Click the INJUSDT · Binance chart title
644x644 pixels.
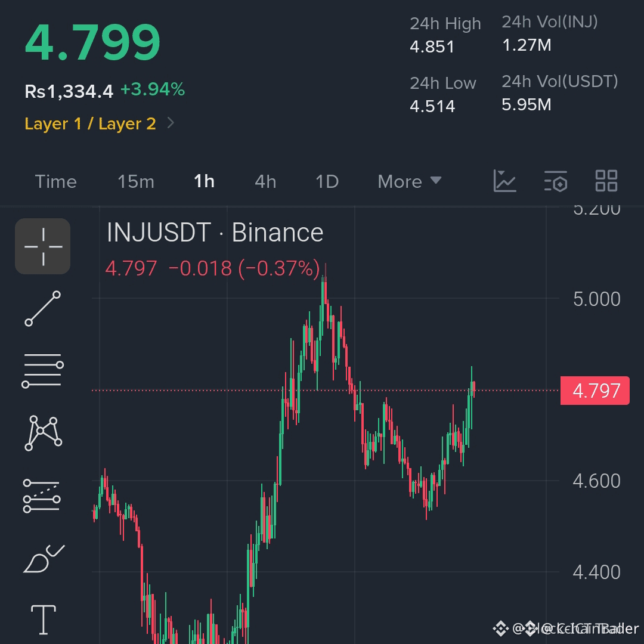[215, 233]
